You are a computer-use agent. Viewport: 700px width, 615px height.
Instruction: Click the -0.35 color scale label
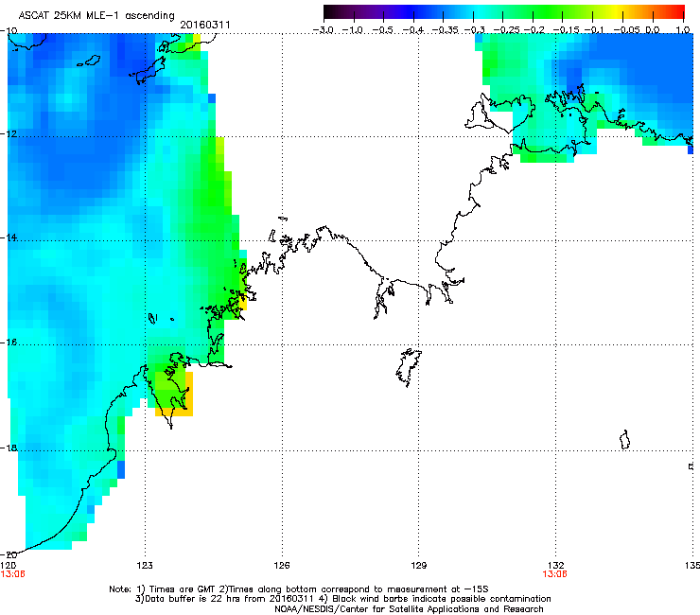click(x=446, y=30)
